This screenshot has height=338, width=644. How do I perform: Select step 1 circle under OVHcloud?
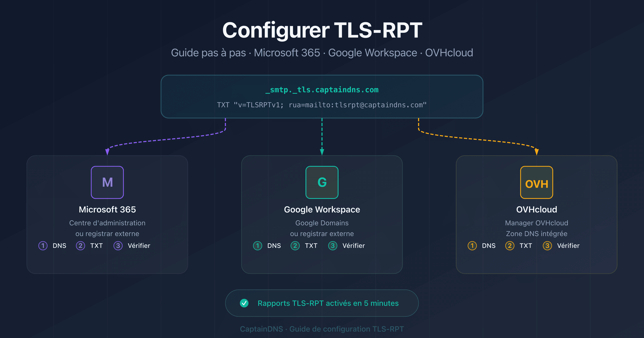tap(472, 246)
